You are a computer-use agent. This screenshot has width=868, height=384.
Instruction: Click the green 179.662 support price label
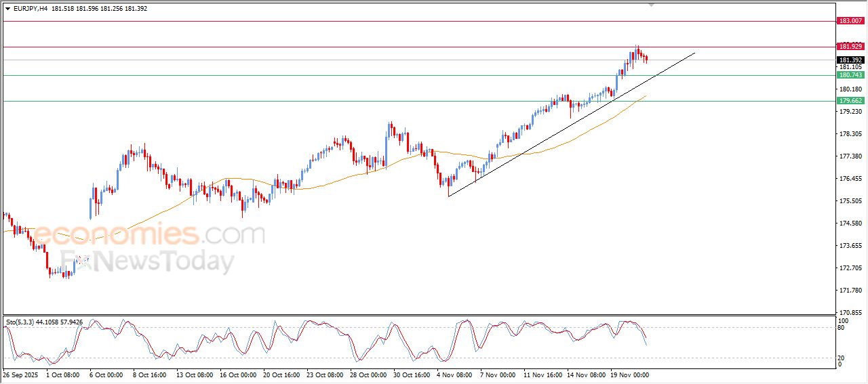coord(850,101)
